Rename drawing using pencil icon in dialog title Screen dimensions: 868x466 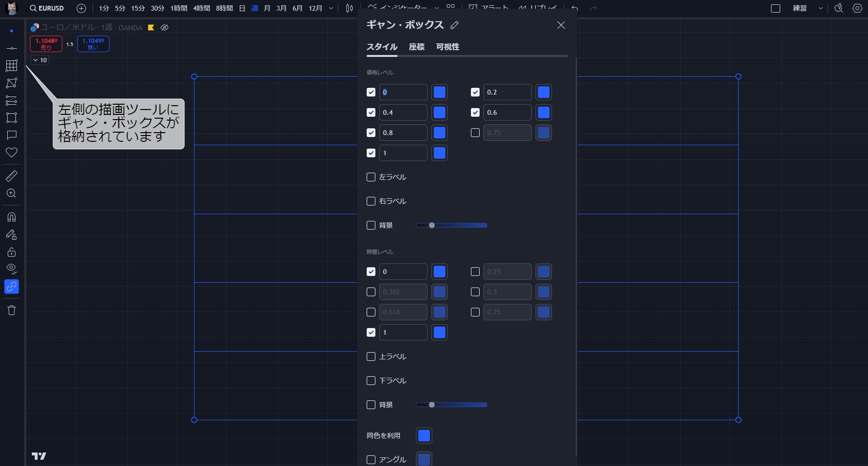[455, 25]
